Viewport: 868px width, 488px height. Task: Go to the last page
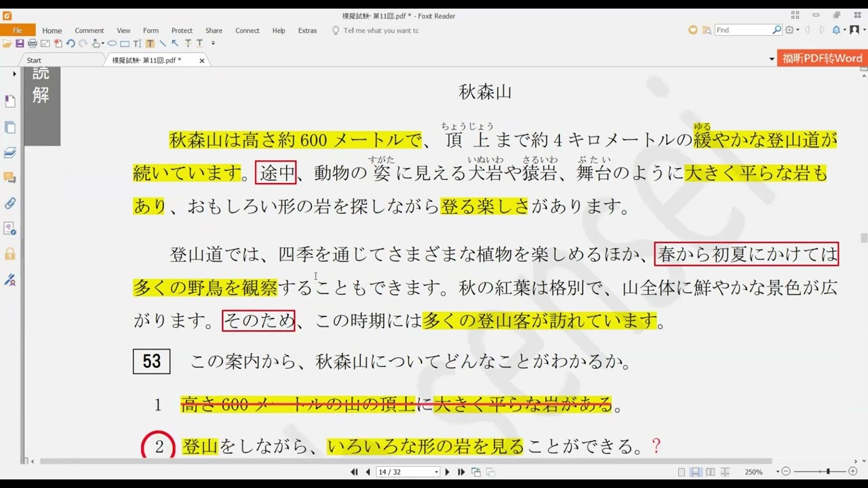coord(461,472)
